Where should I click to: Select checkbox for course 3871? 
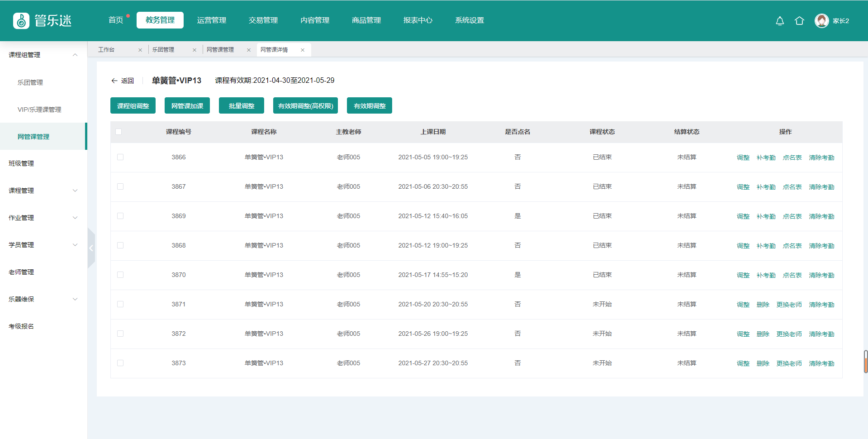click(x=120, y=304)
